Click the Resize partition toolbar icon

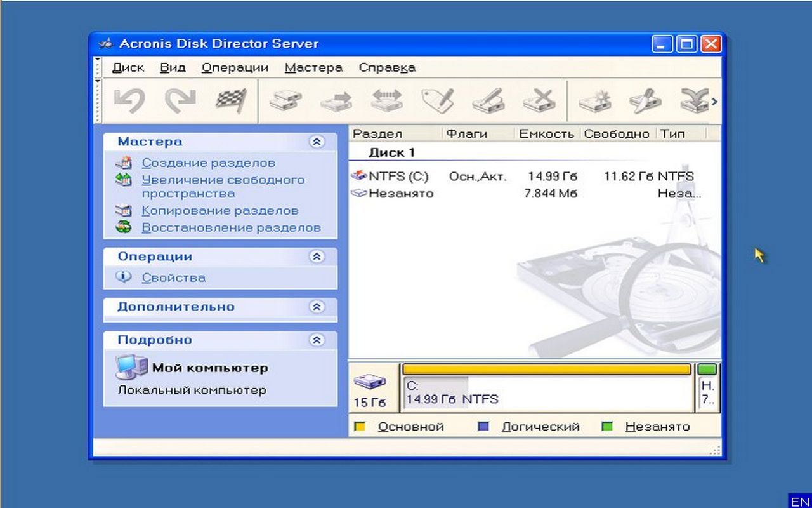[386, 100]
